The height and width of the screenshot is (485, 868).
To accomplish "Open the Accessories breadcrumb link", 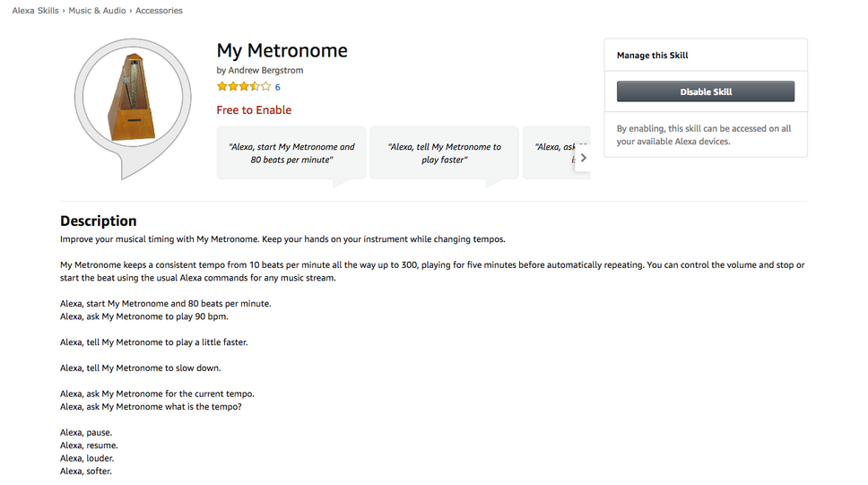I will coord(159,11).
